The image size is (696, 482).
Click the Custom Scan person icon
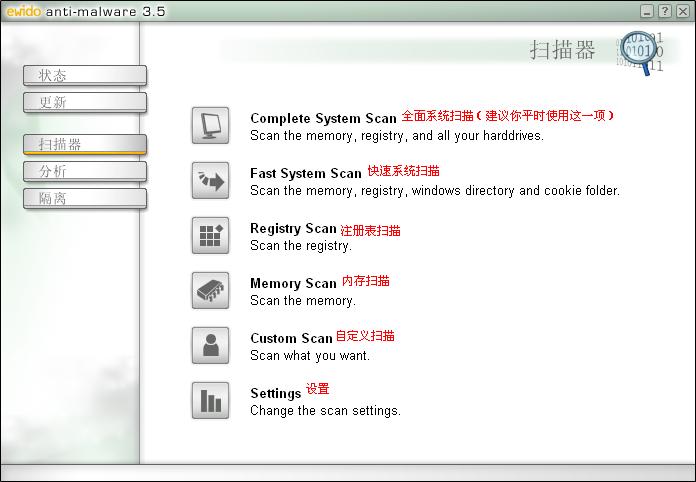click(x=210, y=346)
